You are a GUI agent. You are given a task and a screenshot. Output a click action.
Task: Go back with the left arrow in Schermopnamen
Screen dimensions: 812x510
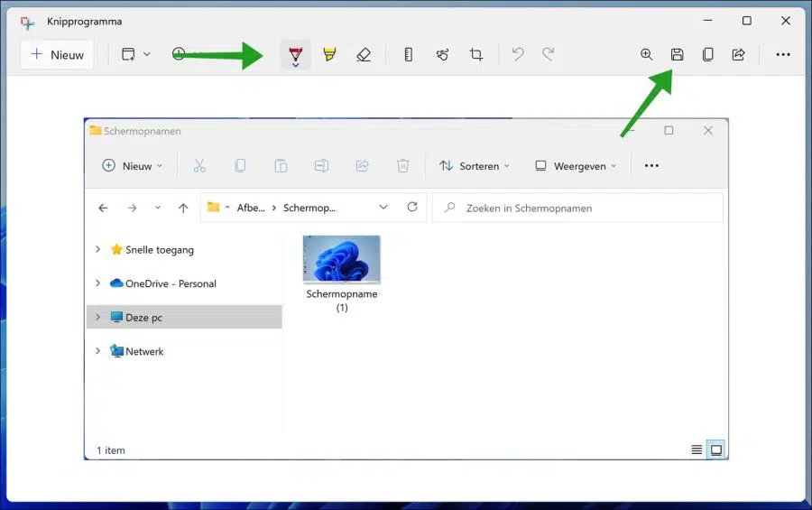coord(103,208)
